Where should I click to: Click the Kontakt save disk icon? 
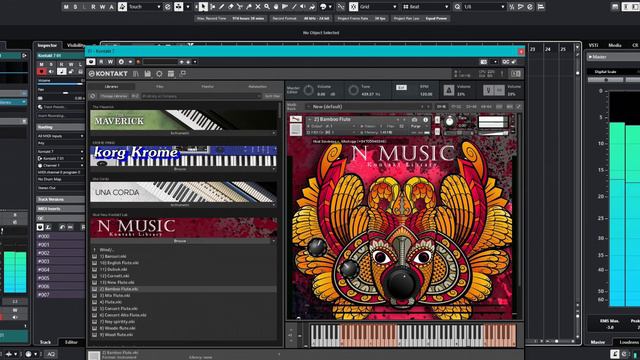point(147,74)
